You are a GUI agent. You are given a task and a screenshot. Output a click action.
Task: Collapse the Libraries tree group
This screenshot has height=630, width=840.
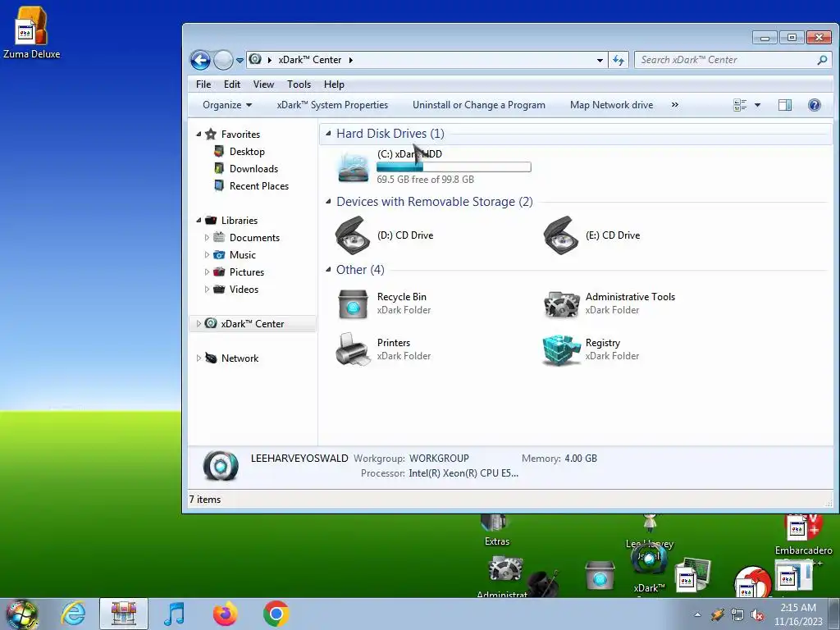(x=199, y=220)
